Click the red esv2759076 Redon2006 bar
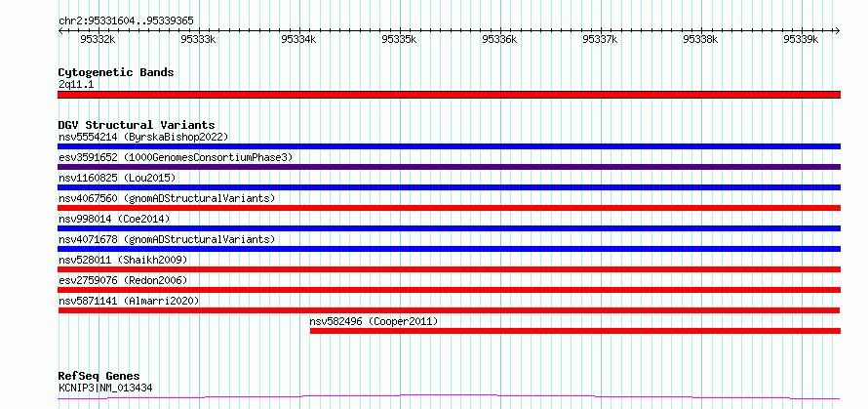868x409 pixels. tap(449, 290)
